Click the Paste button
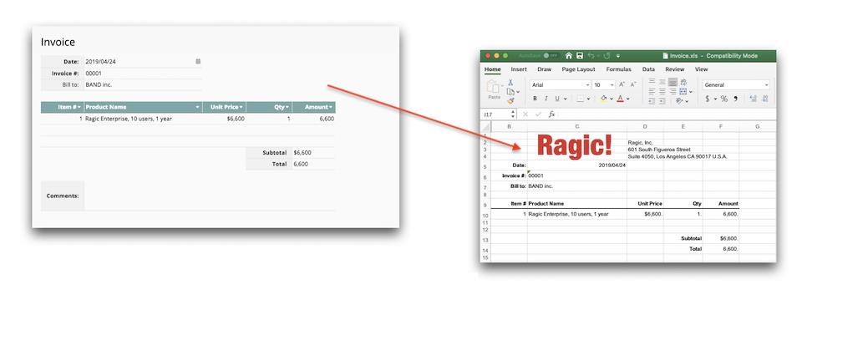868x356 pixels. coord(494,90)
